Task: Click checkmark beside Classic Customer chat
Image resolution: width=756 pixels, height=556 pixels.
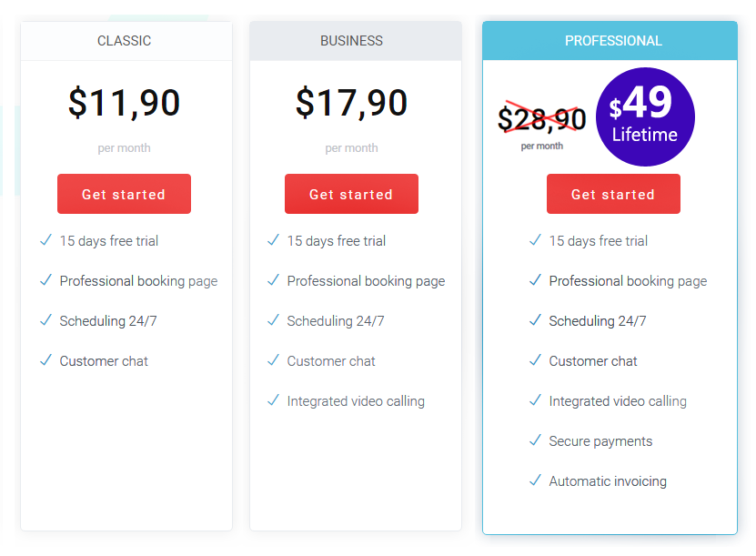Action: coord(45,360)
